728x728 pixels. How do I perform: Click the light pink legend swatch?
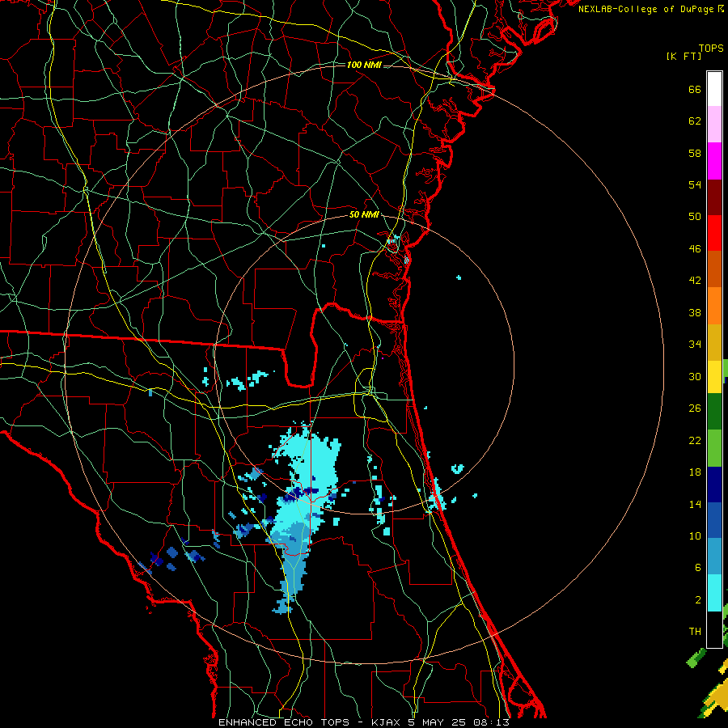(714, 125)
